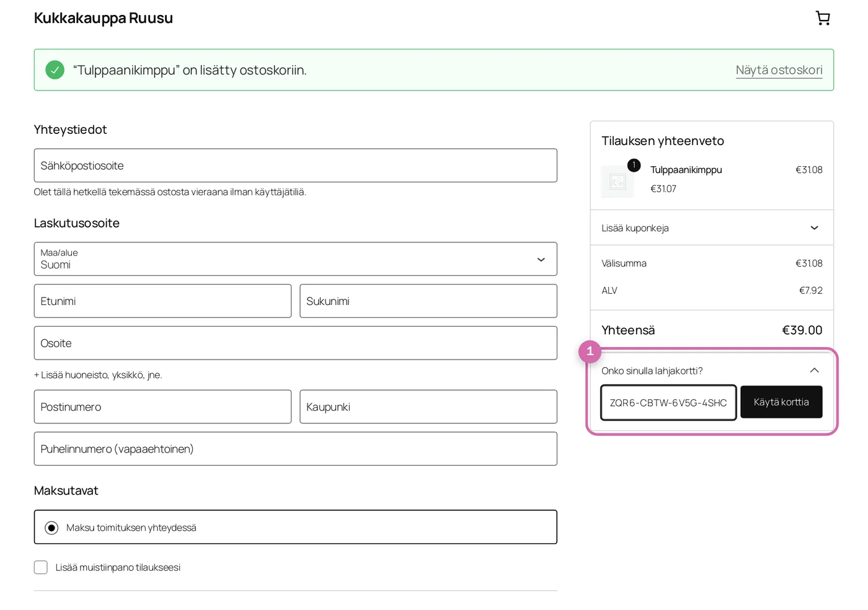
Task: Focus the Sähköpostiosoite email field
Action: click(x=296, y=166)
